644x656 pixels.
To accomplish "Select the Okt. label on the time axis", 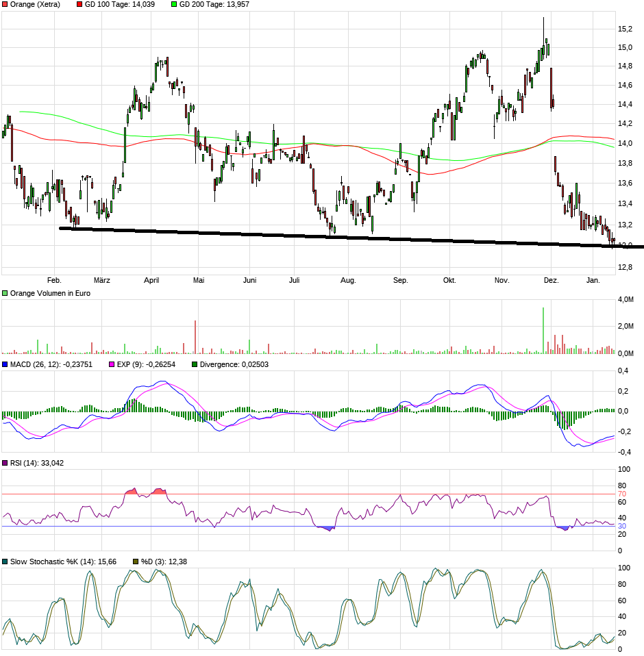I will [449, 280].
